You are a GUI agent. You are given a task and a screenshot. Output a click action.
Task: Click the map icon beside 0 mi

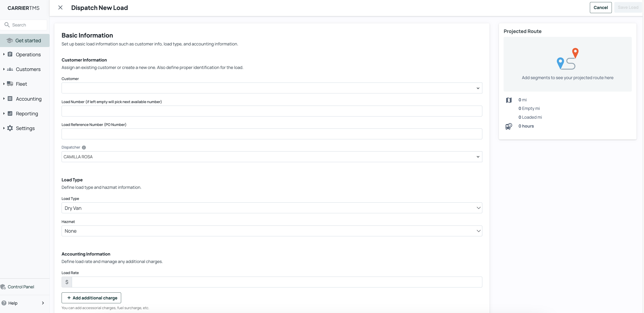click(x=509, y=100)
